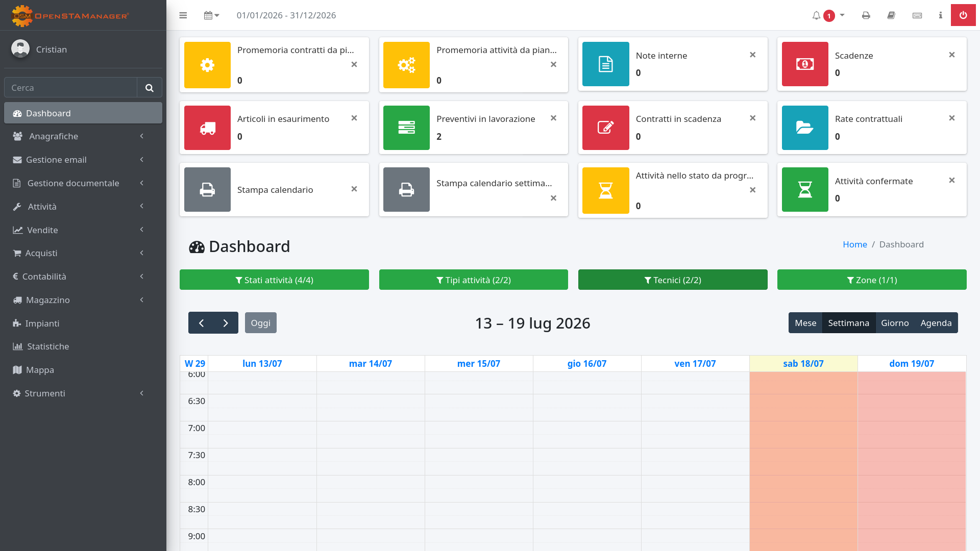
Task: Click the Preventivi in lavorazione server icon
Action: point(406,128)
